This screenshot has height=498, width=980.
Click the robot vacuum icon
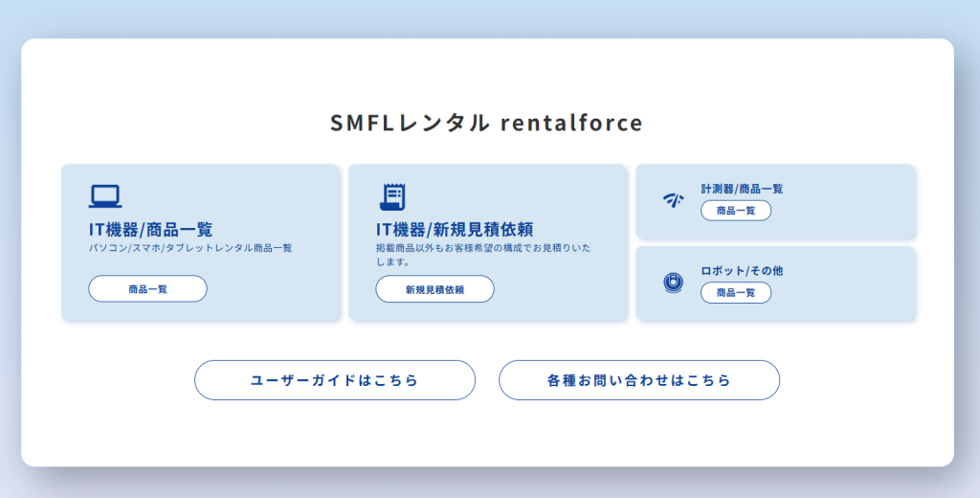673,282
